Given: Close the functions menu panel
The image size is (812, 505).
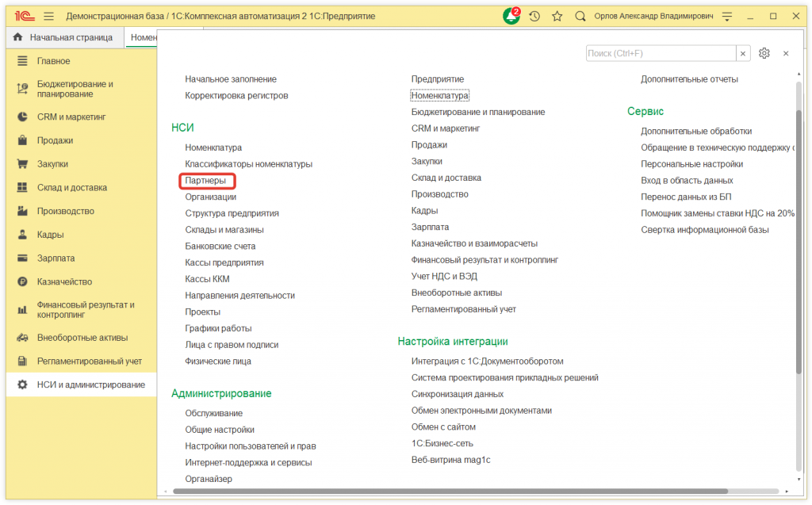Looking at the screenshot, I should (786, 53).
